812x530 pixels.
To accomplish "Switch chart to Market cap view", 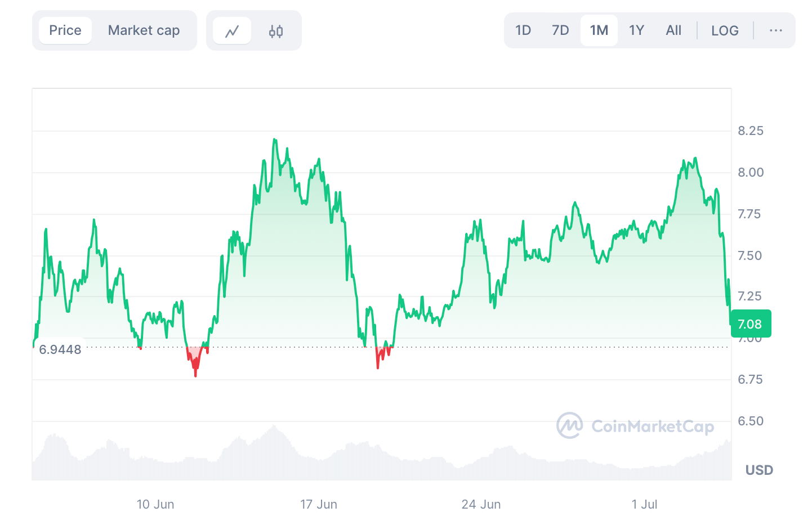I will [144, 30].
